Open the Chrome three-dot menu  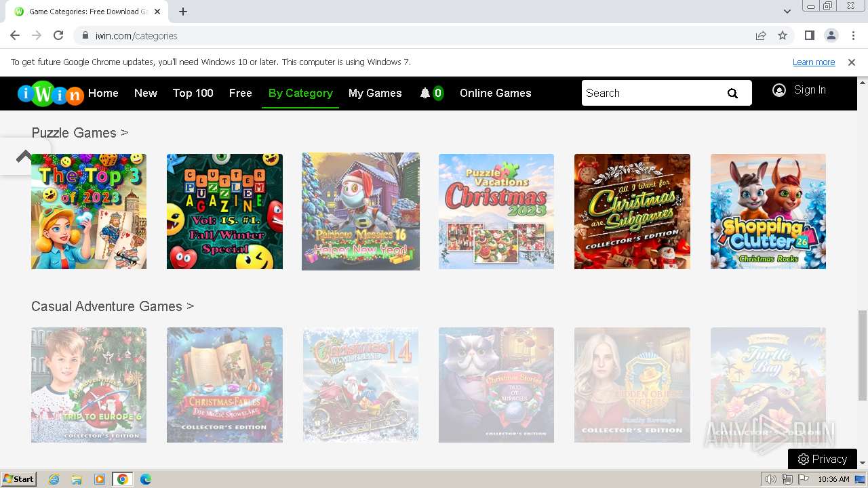coord(852,35)
